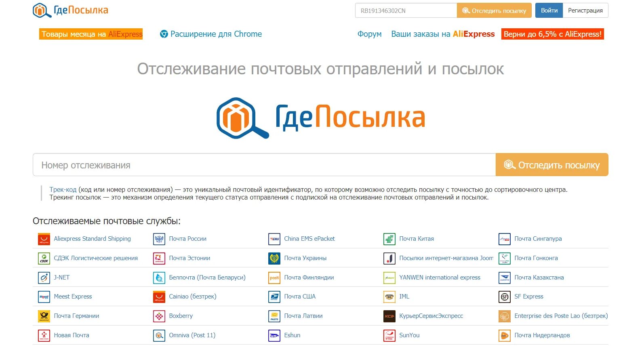644x349 pixels.
Task: Open the Почта Нидерландов link
Action: 542,335
